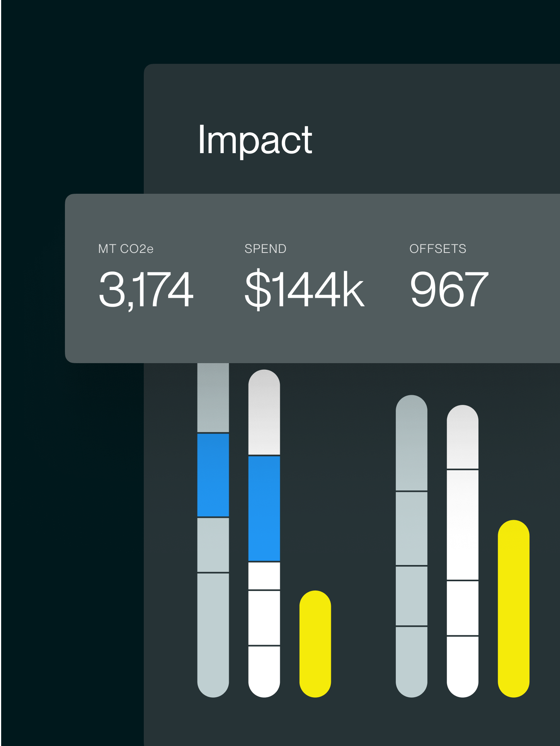This screenshot has height=746, width=560.
Task: Click tallest middle segment of right white bar
Action: coord(462,525)
